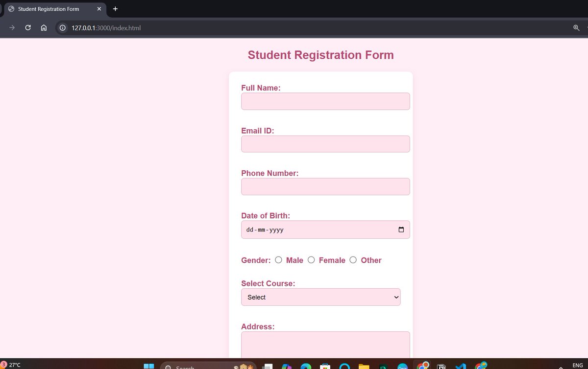This screenshot has height=369, width=588.
Task: Open the 27°C weather widget
Action: click(11, 365)
